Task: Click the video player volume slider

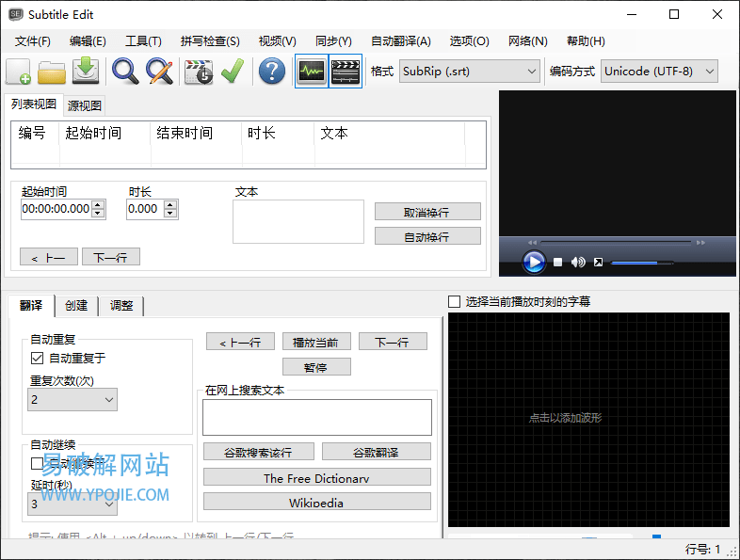Action: tap(641, 263)
